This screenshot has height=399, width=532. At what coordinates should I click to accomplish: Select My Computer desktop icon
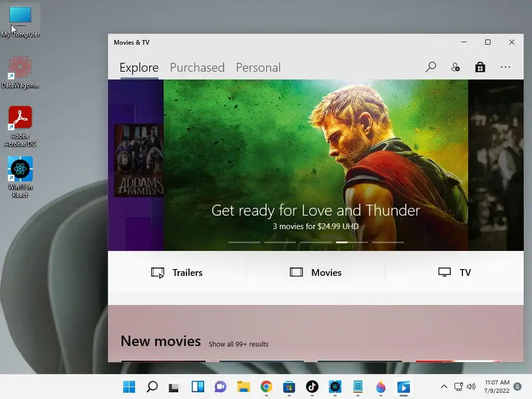coord(20,21)
